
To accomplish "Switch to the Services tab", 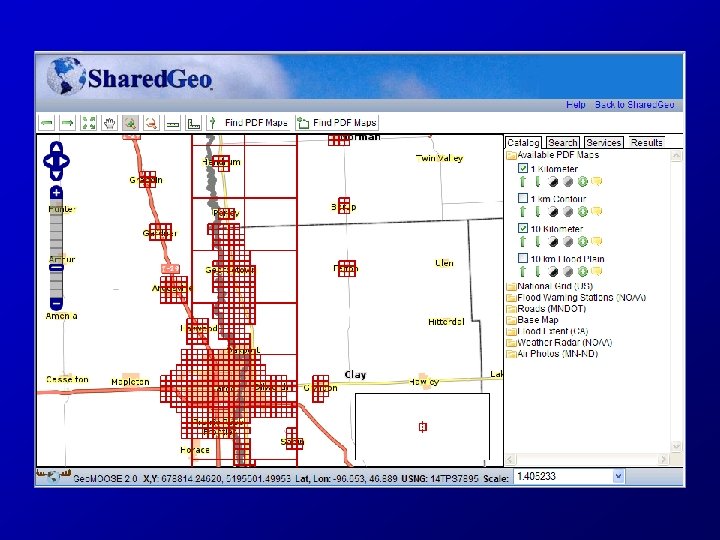I will tap(603, 142).
